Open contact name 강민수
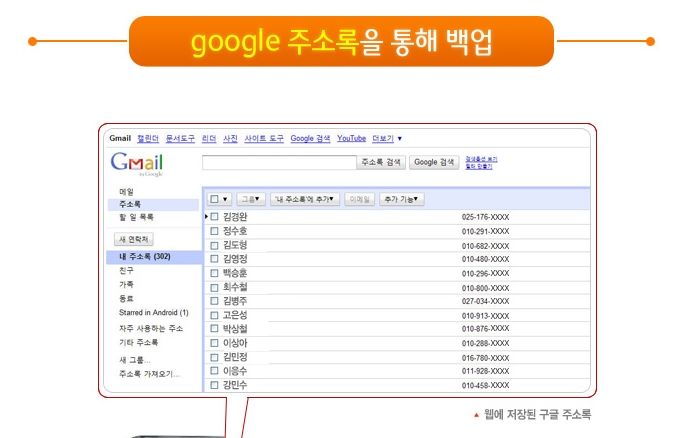This screenshot has height=438, width=688. coord(235,385)
